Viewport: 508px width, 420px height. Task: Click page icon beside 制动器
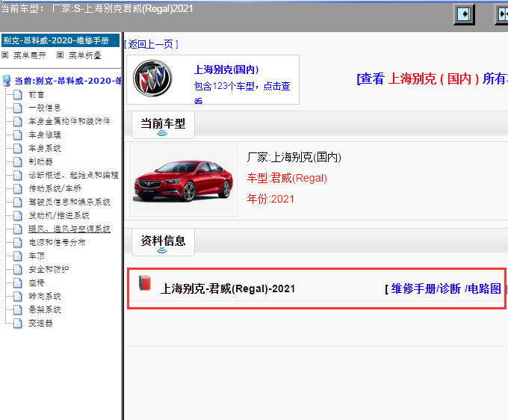(x=17, y=161)
